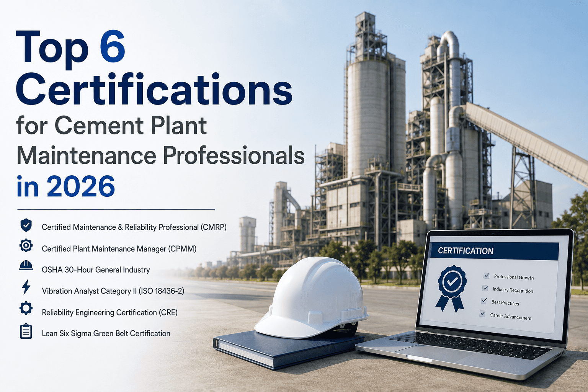Toggle the Industry Recognition checkbox
Viewport: 588px width, 392px height.
tap(485, 288)
